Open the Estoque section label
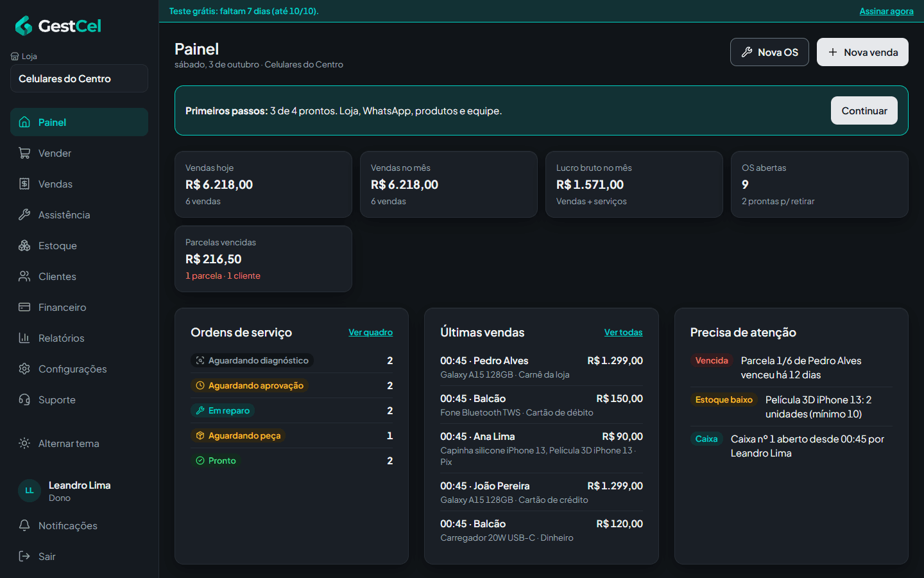The height and width of the screenshot is (578, 924). click(x=58, y=245)
